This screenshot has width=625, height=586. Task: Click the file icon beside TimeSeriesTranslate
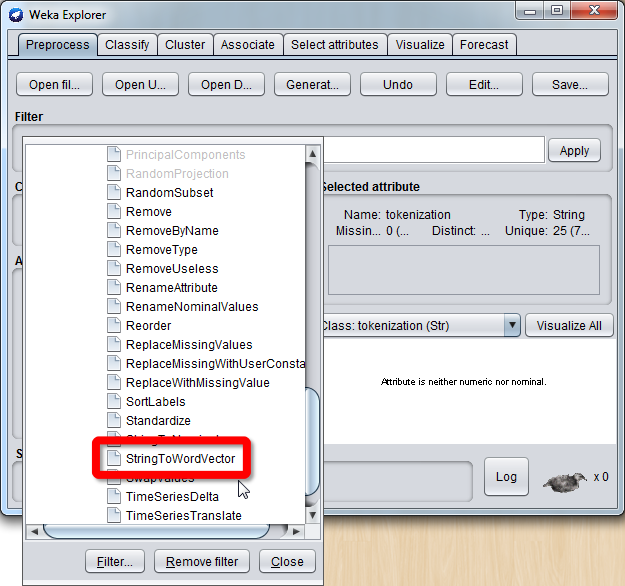click(114, 515)
